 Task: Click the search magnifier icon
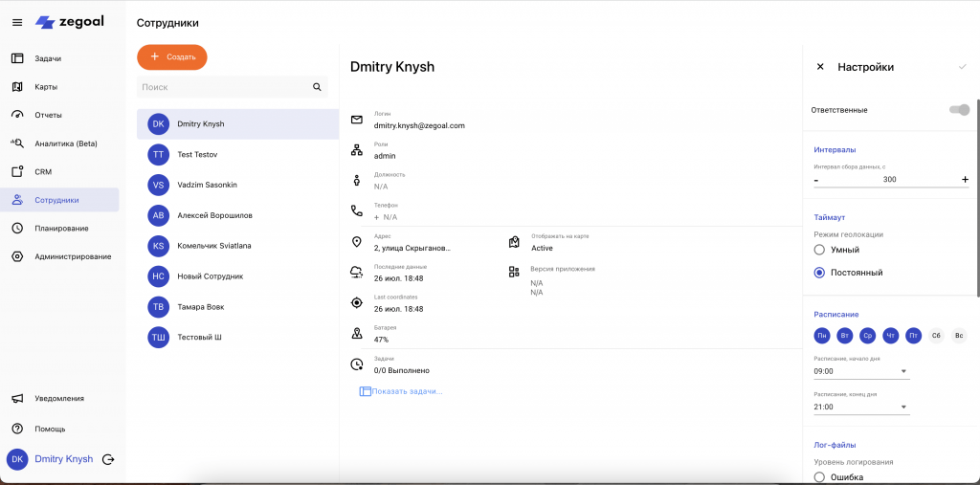[317, 87]
